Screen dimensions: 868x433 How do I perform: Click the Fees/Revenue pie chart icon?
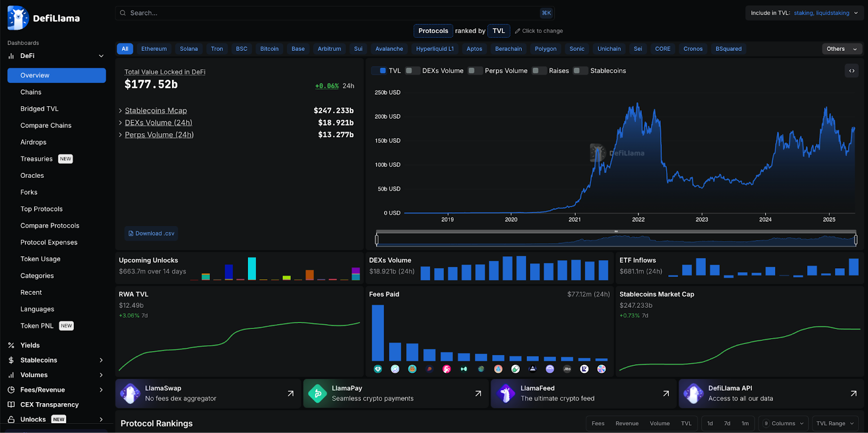click(x=11, y=390)
